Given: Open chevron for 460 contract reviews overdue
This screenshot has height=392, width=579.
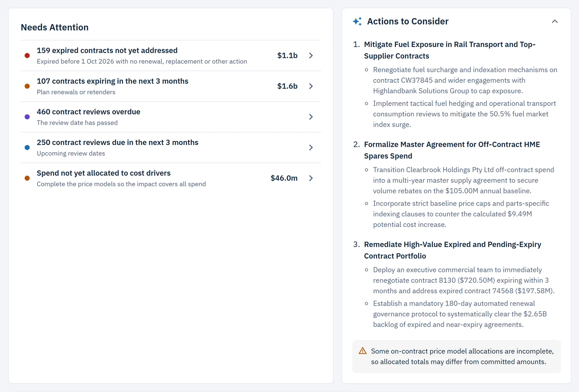Looking at the screenshot, I should (310, 117).
